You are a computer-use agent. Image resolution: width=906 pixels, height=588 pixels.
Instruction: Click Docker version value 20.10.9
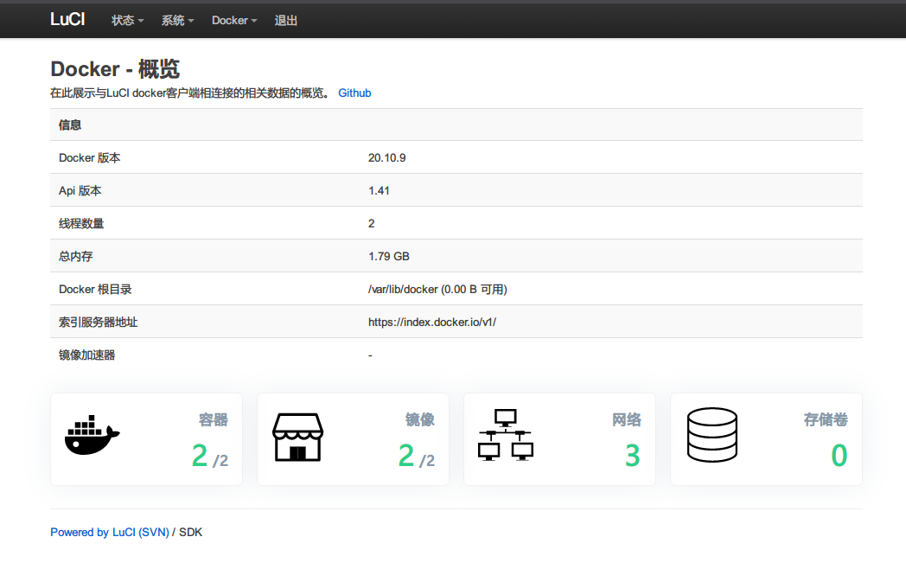[x=387, y=158]
